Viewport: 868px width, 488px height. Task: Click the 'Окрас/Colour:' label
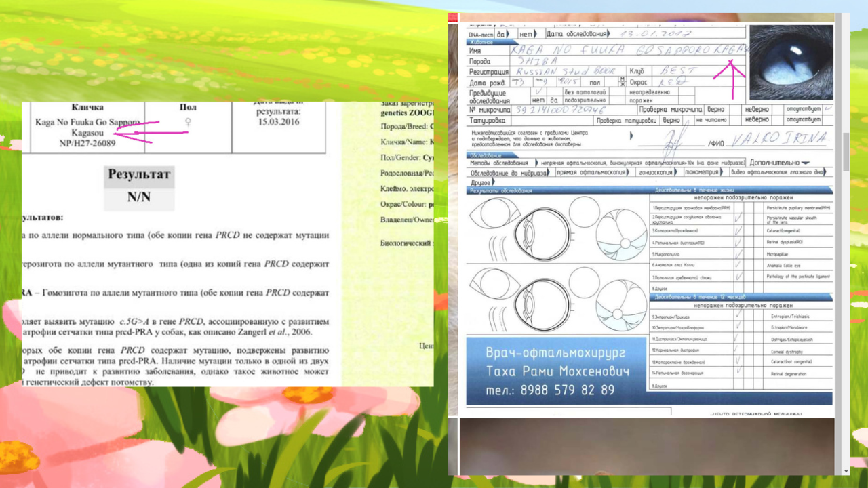coord(403,204)
